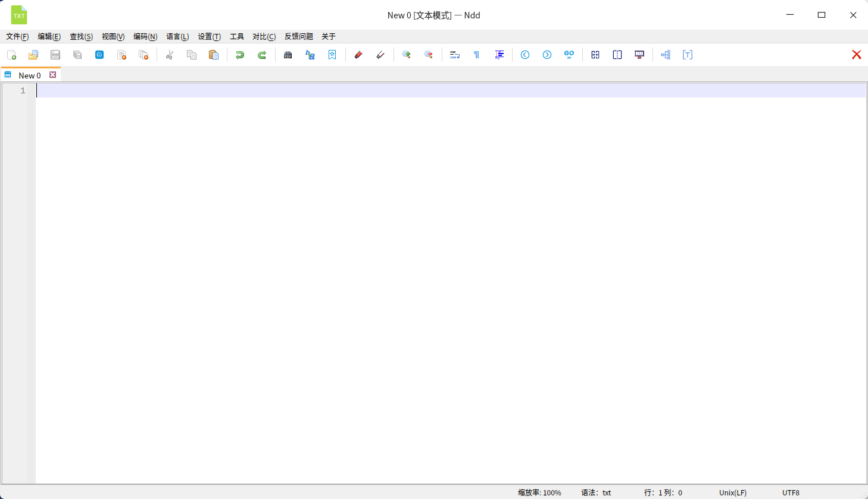The width and height of the screenshot is (868, 499).
Task: Click the bookmark star icon
Action: (x=332, y=55)
